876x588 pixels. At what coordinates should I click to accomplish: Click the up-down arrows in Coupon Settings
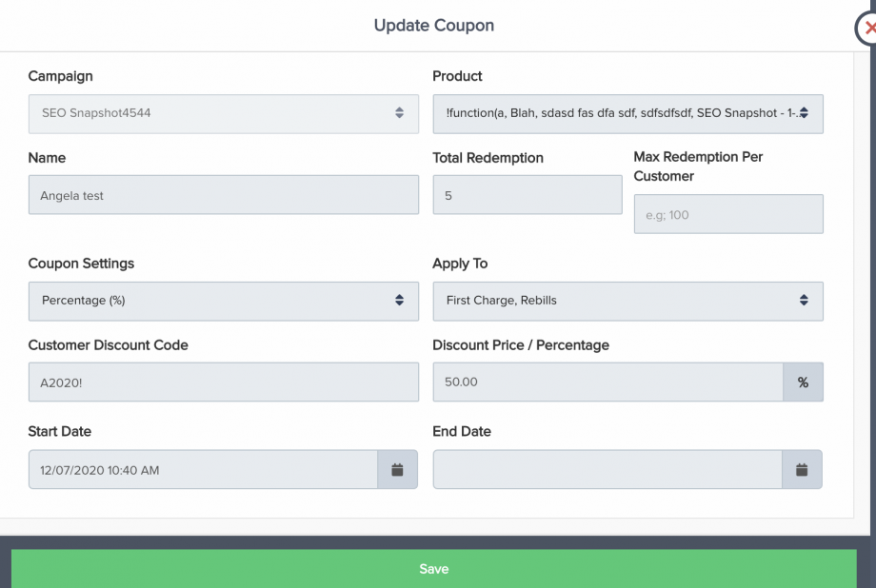click(399, 301)
